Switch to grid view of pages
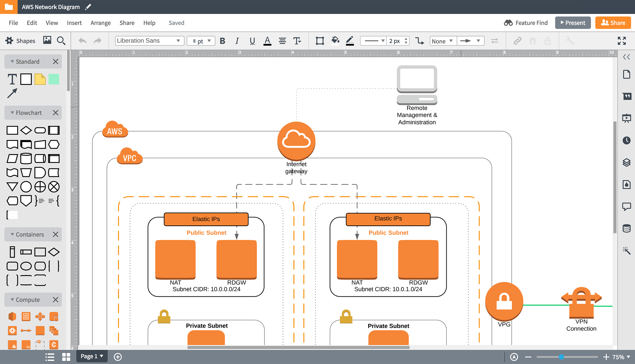 point(66,357)
